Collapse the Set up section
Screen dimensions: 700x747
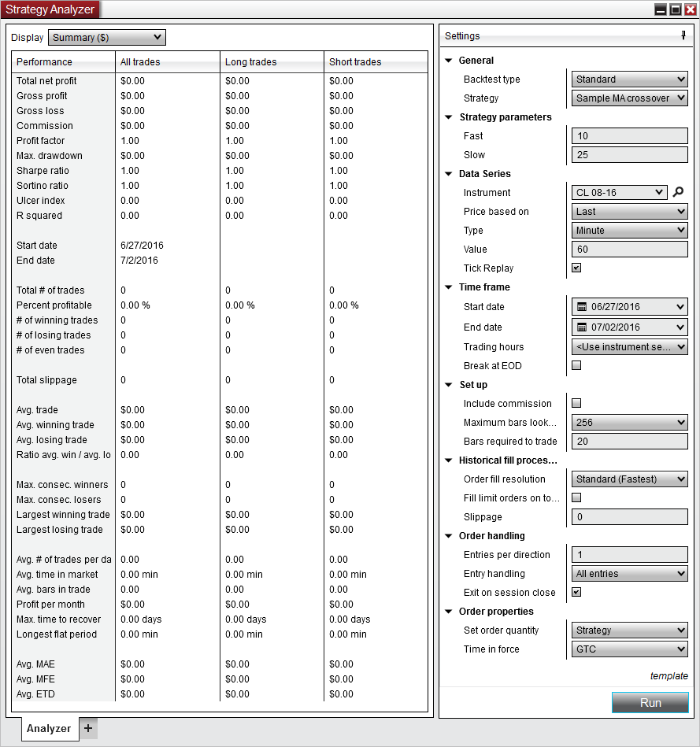pyautogui.click(x=448, y=385)
